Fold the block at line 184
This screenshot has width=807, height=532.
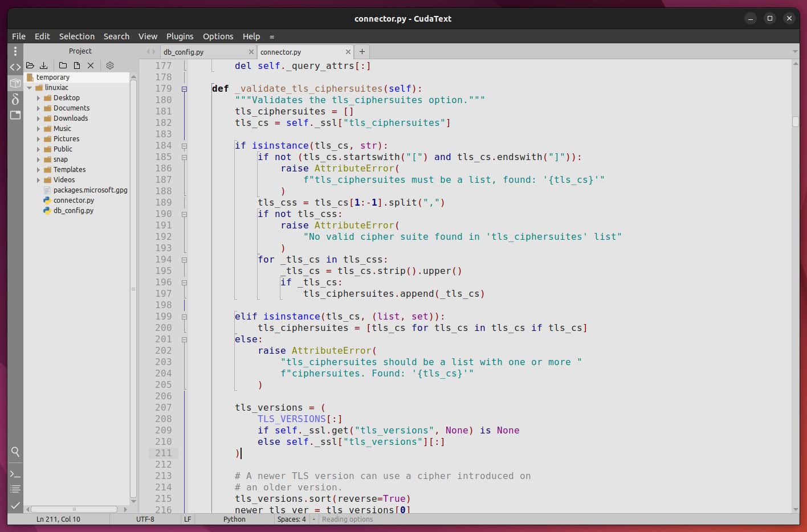point(184,146)
